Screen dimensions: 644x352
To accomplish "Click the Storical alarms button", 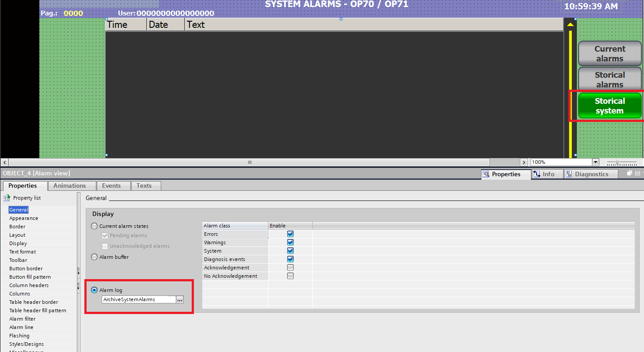I will pyautogui.click(x=610, y=79).
